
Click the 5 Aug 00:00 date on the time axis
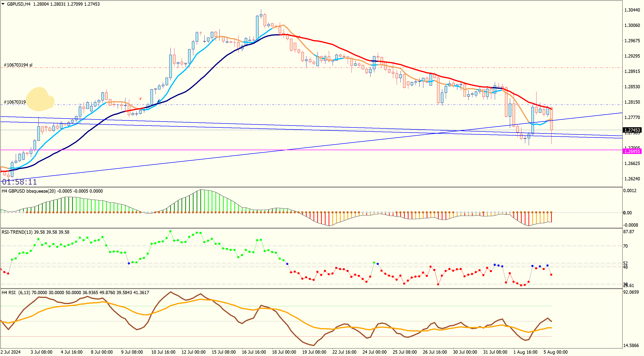pos(556,352)
